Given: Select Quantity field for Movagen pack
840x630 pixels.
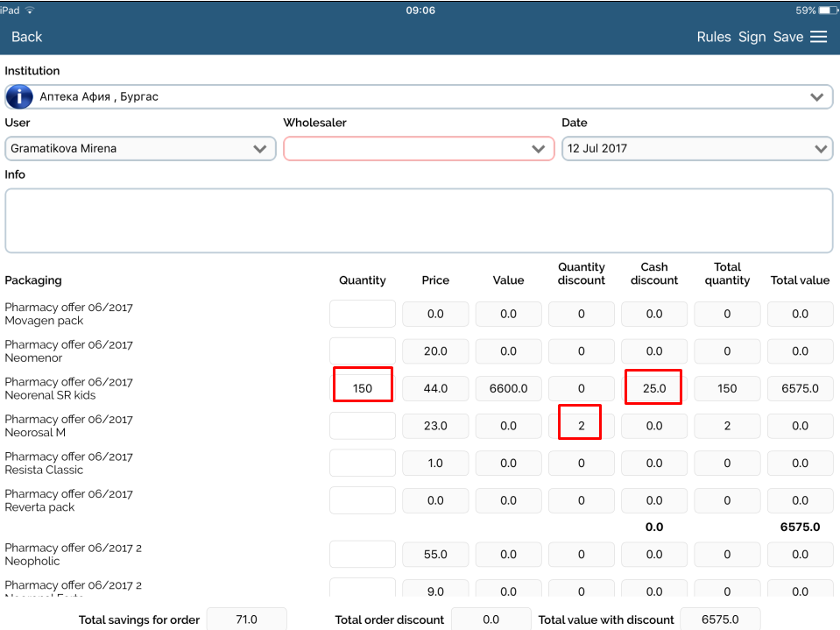Looking at the screenshot, I should click(x=363, y=314).
